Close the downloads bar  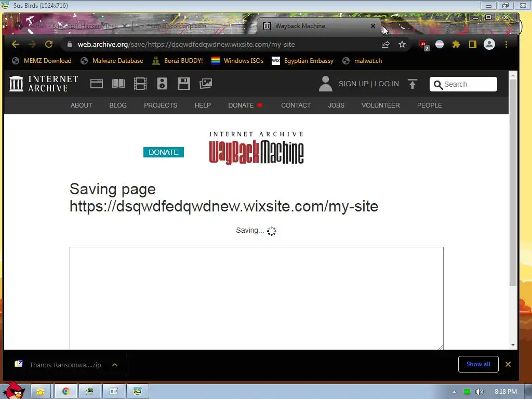click(508, 364)
